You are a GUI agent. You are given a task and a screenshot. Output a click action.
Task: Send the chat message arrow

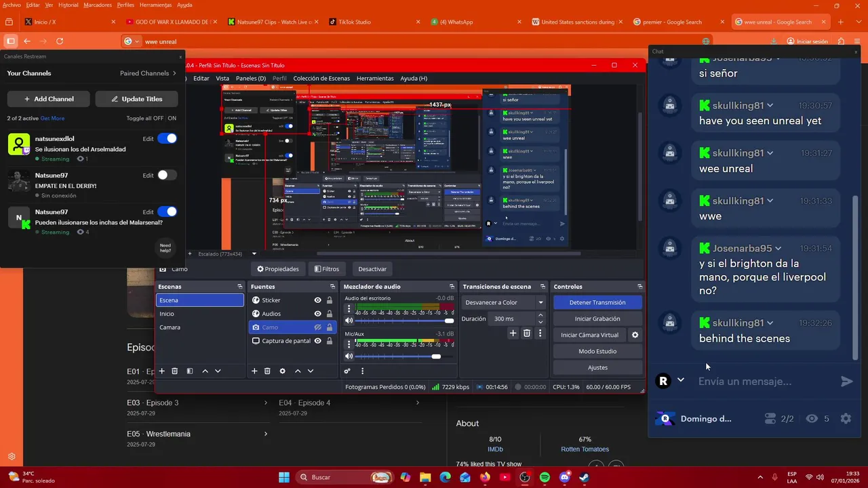pos(846,382)
